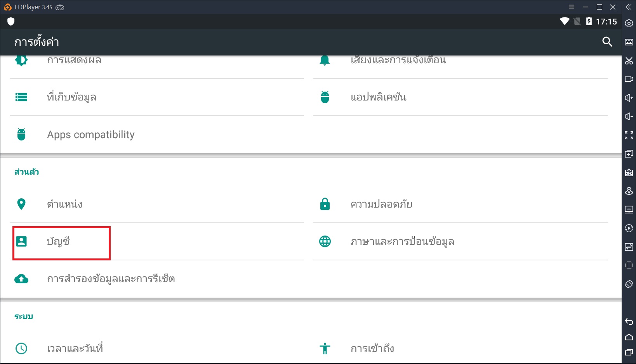The height and width of the screenshot is (364, 636).
Task: Open the keyboard mapping tool
Action: pos(629,42)
